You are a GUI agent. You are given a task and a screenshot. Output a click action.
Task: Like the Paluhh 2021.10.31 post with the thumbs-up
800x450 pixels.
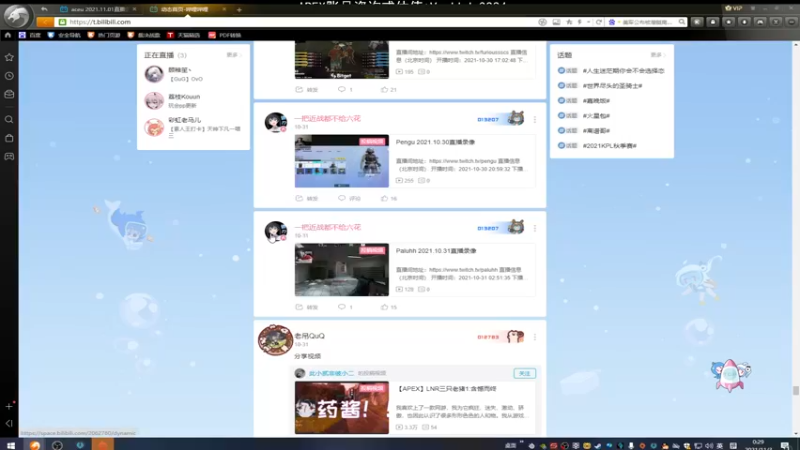pos(384,307)
